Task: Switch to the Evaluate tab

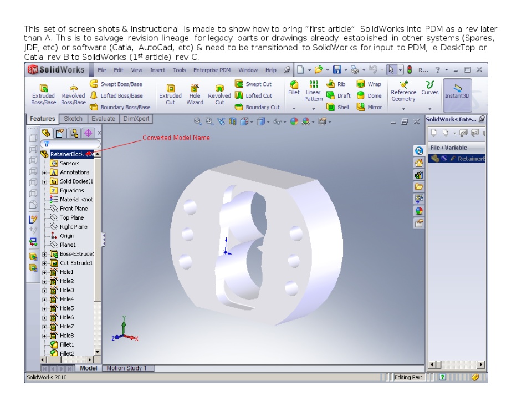Action: click(103, 119)
